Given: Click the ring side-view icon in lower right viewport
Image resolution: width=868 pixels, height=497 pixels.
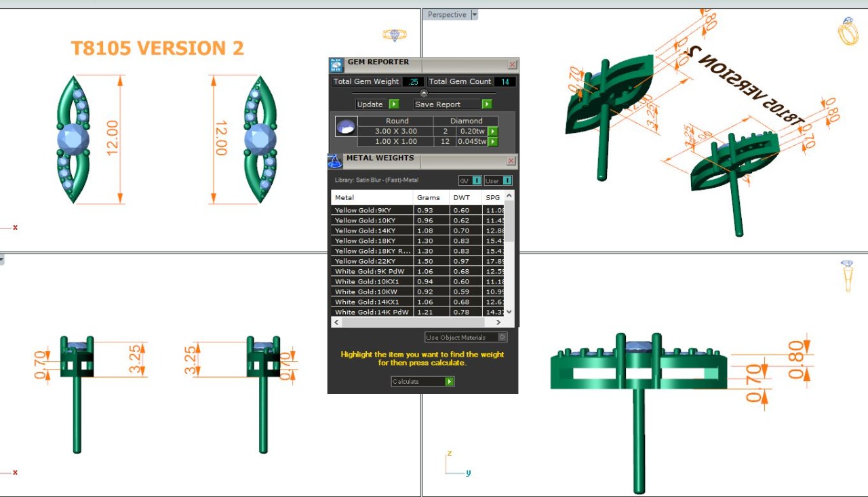Looking at the screenshot, I should (847, 275).
